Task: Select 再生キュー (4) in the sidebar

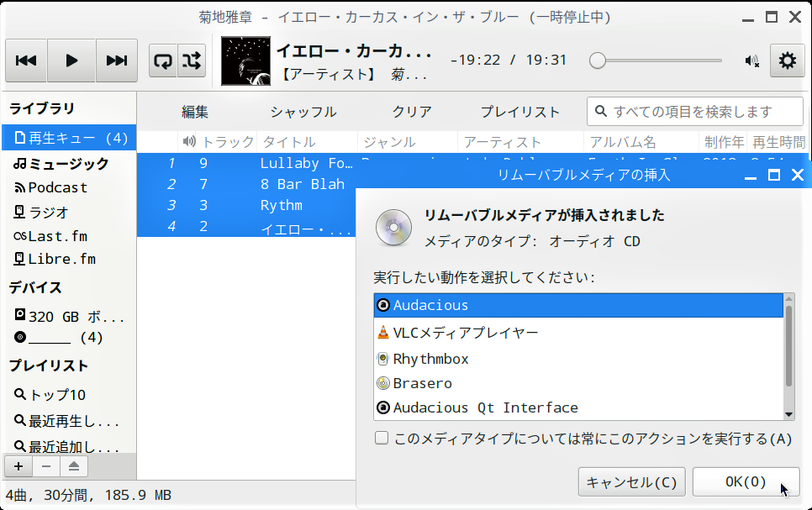Action: click(x=70, y=139)
